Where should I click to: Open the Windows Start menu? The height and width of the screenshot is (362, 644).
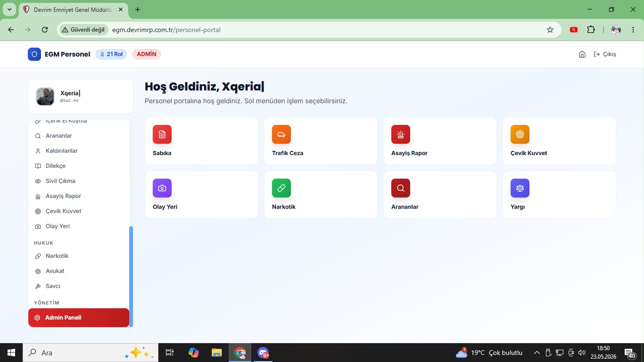point(11,353)
